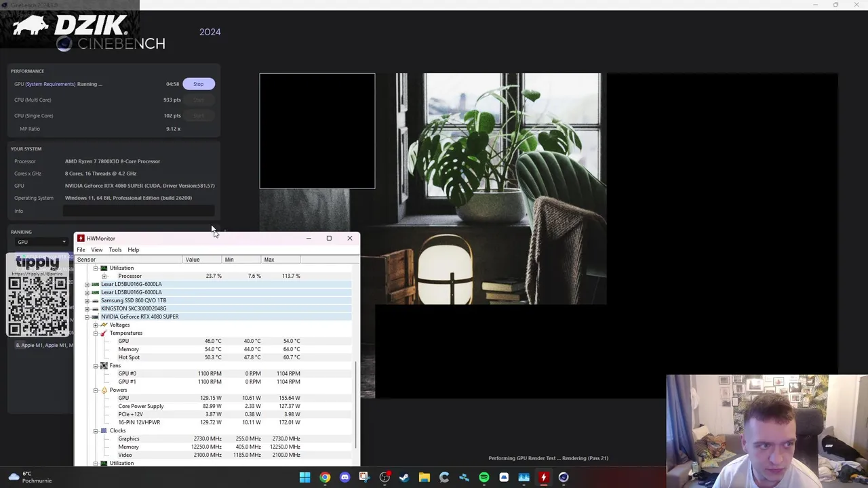Open File Explorer from the taskbar
The height and width of the screenshot is (488, 868).
(424, 478)
